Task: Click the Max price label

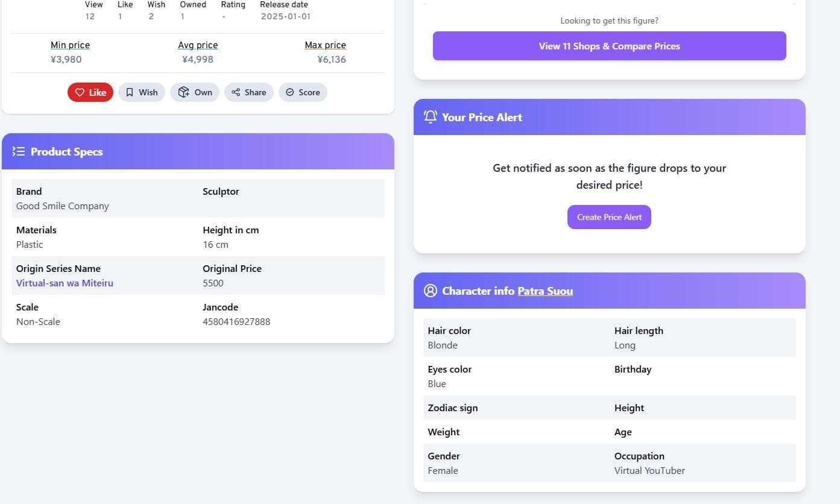Action: [x=325, y=45]
